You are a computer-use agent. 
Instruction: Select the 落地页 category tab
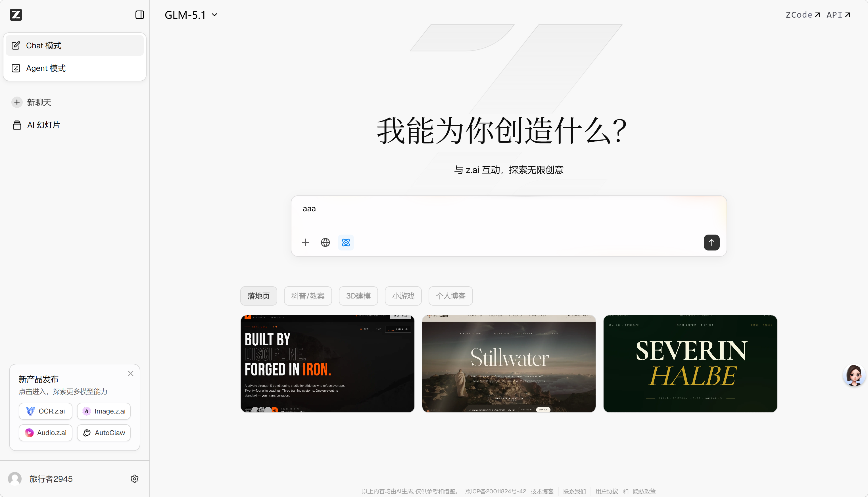(258, 296)
